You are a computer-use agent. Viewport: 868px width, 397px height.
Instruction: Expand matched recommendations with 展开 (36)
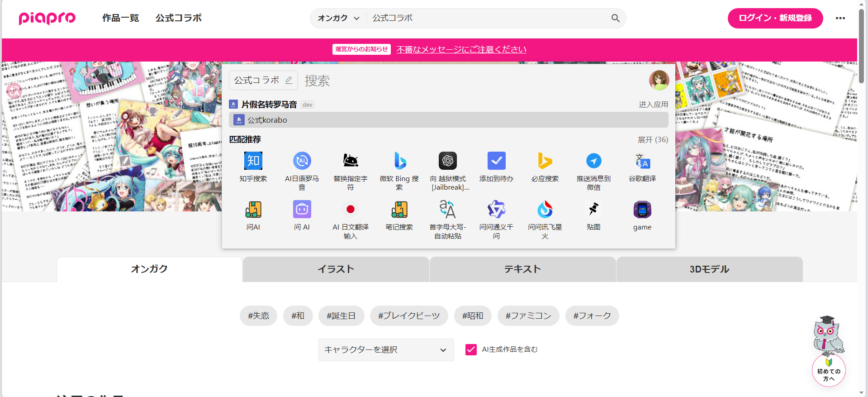[652, 140]
